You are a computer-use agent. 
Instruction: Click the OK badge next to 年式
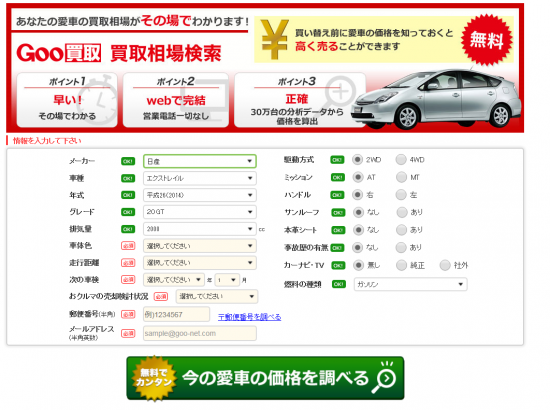(x=128, y=195)
